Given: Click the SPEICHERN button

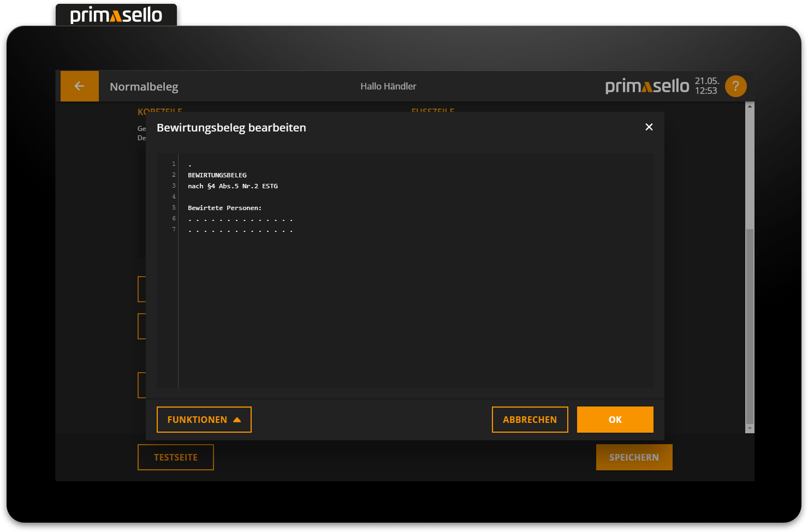Looking at the screenshot, I should point(634,457).
